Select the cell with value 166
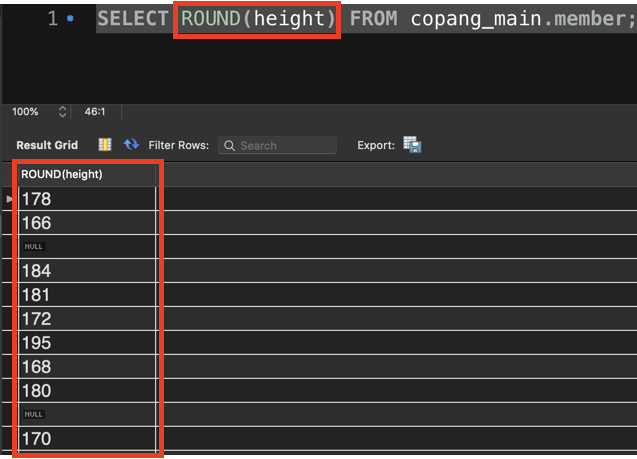This screenshot has height=459, width=637. pos(87,223)
